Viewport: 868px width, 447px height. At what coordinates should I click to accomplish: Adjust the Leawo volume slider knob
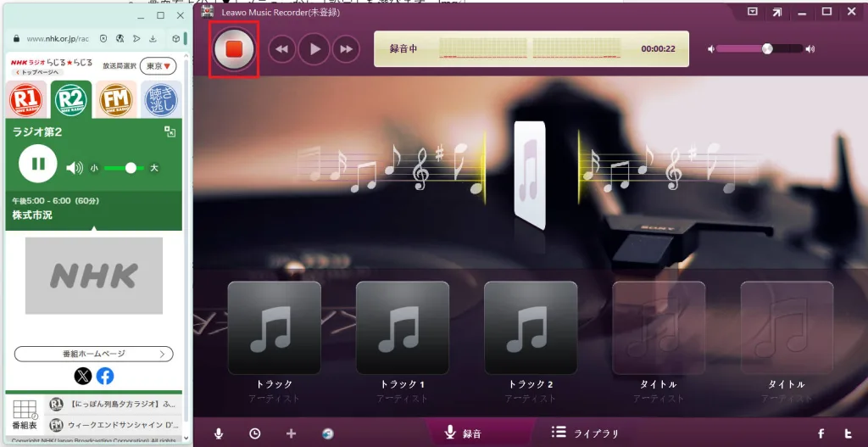point(766,48)
